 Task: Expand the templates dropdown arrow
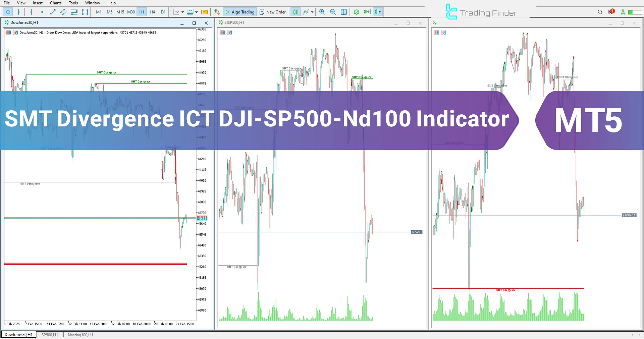tap(196, 12)
